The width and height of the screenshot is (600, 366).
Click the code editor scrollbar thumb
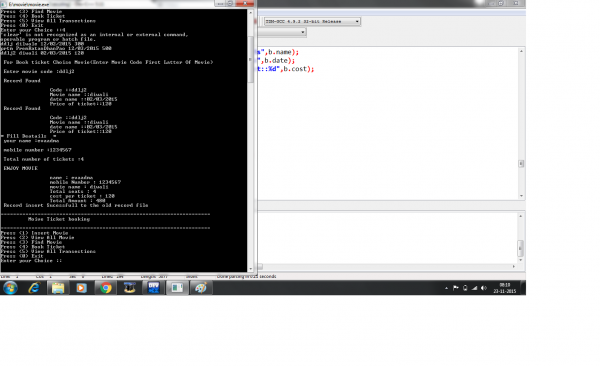[521, 163]
